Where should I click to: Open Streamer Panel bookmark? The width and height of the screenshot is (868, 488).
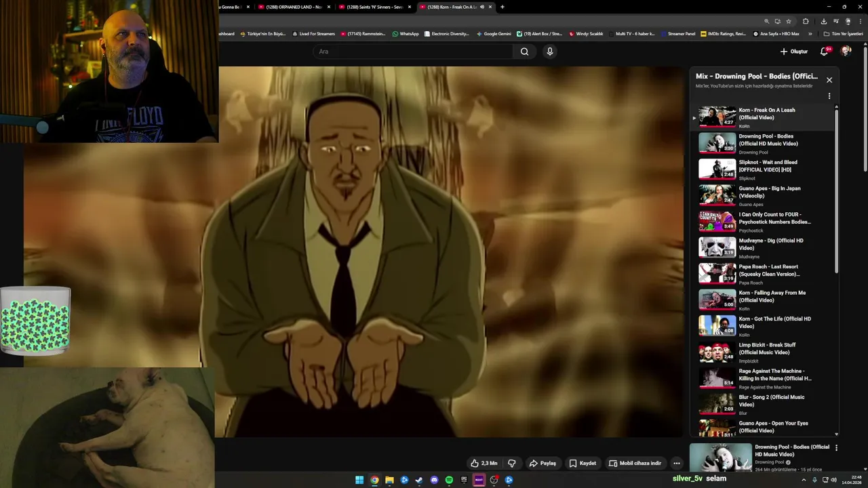[677, 34]
